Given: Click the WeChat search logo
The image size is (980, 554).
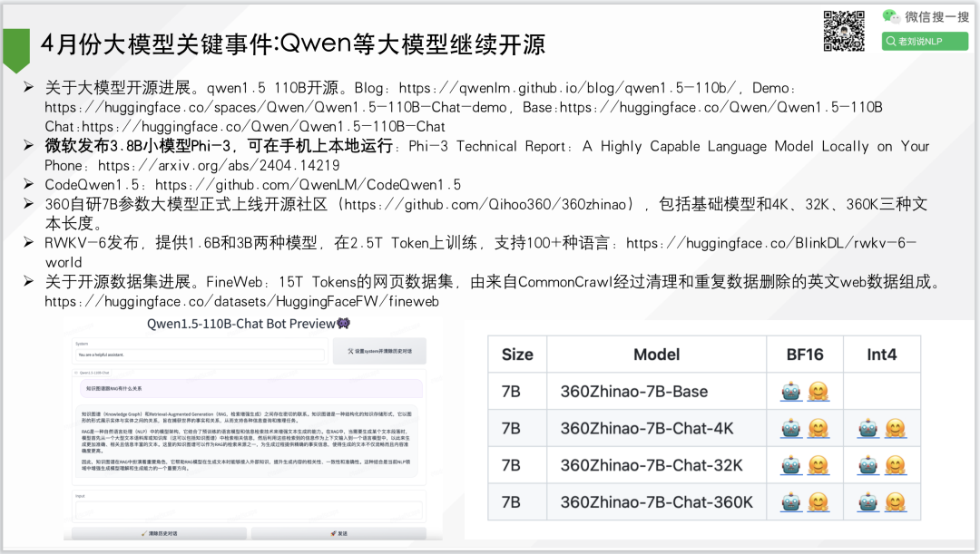Looking at the screenshot, I should click(x=892, y=17).
